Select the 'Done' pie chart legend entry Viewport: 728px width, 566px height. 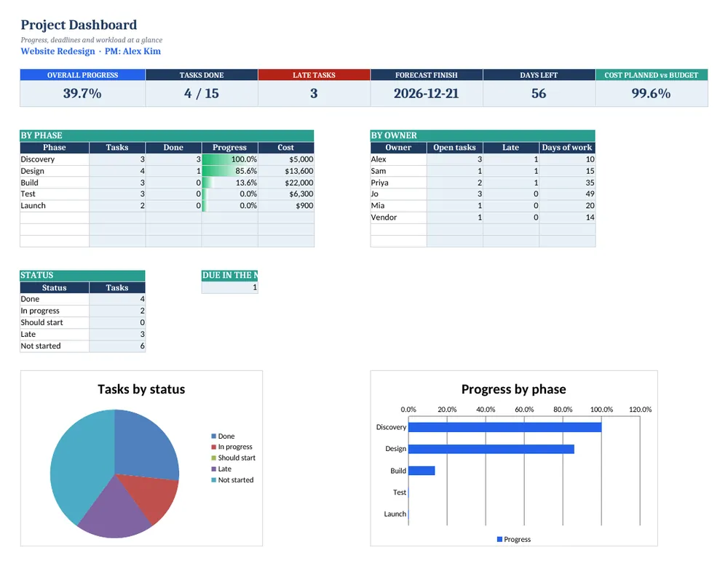click(x=223, y=436)
